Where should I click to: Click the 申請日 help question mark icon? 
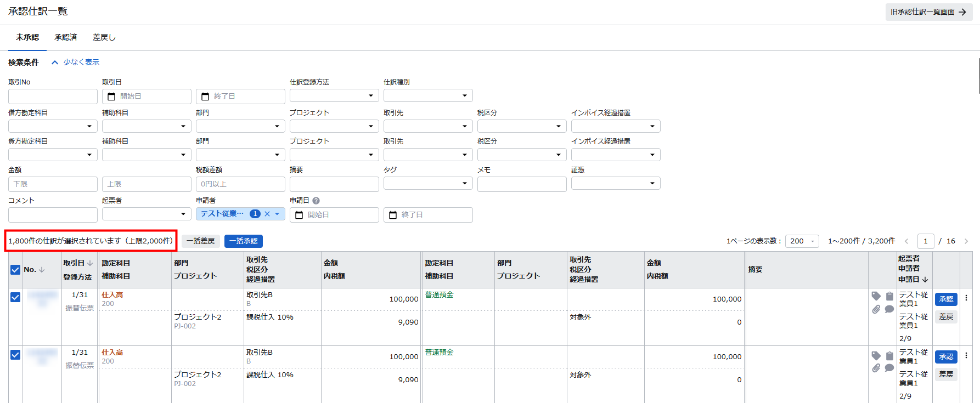pos(316,201)
